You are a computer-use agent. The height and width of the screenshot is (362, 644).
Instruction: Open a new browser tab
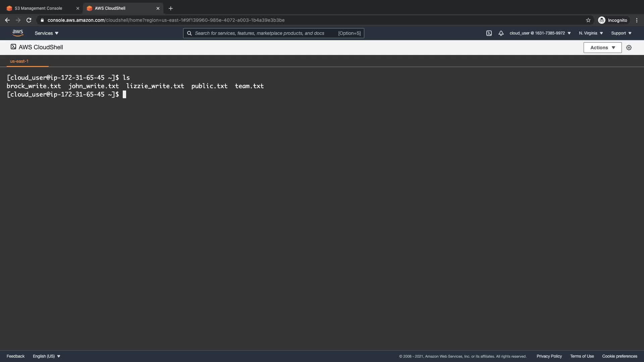pyautogui.click(x=171, y=8)
